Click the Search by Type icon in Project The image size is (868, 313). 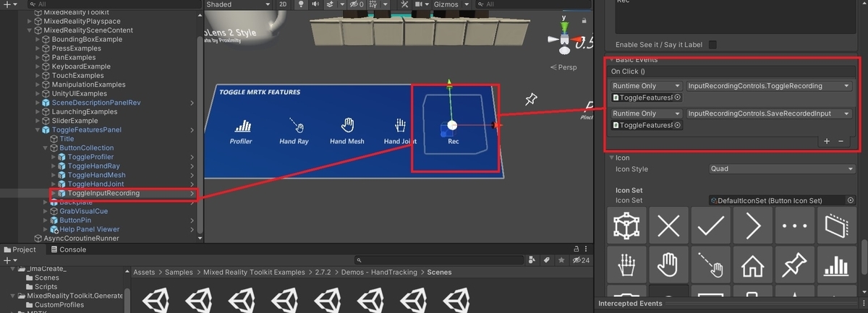coord(532,260)
